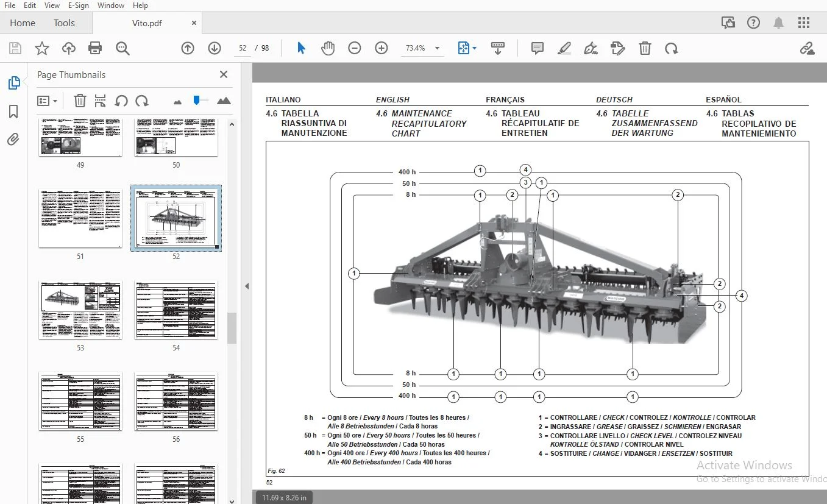Click the Save file icon
Screen dimensions: 827x504
(15, 48)
